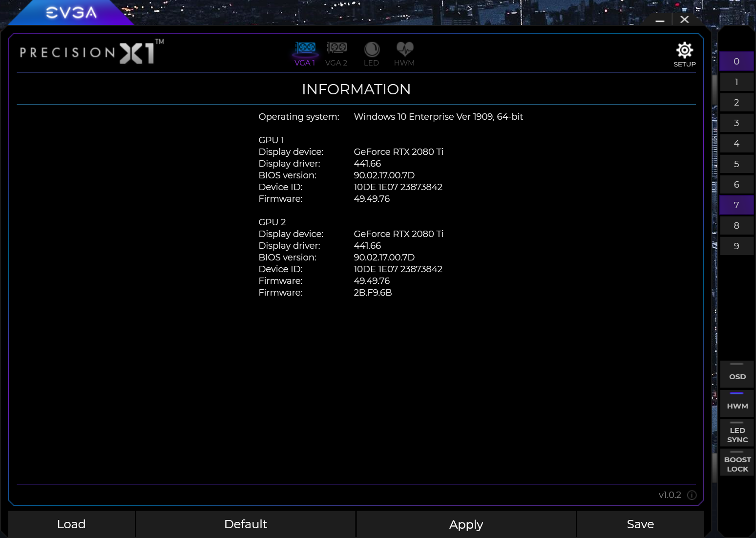Viewport: 756px width, 538px height.
Task: Select profile slot 1
Action: click(x=736, y=82)
